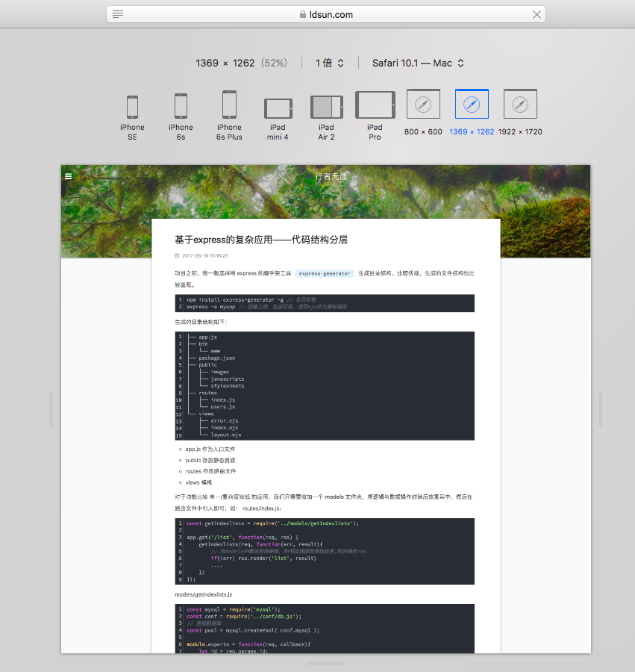Click the 1369 × 1262 viewport dimensions readout
The height and width of the screenshot is (672, 635).
click(225, 63)
